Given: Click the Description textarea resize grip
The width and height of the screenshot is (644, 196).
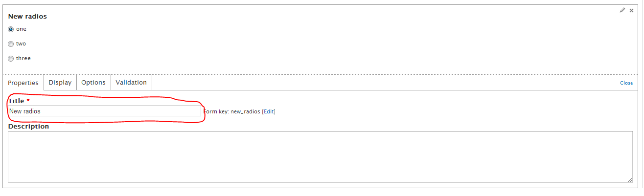Looking at the screenshot, I should tap(630, 180).
